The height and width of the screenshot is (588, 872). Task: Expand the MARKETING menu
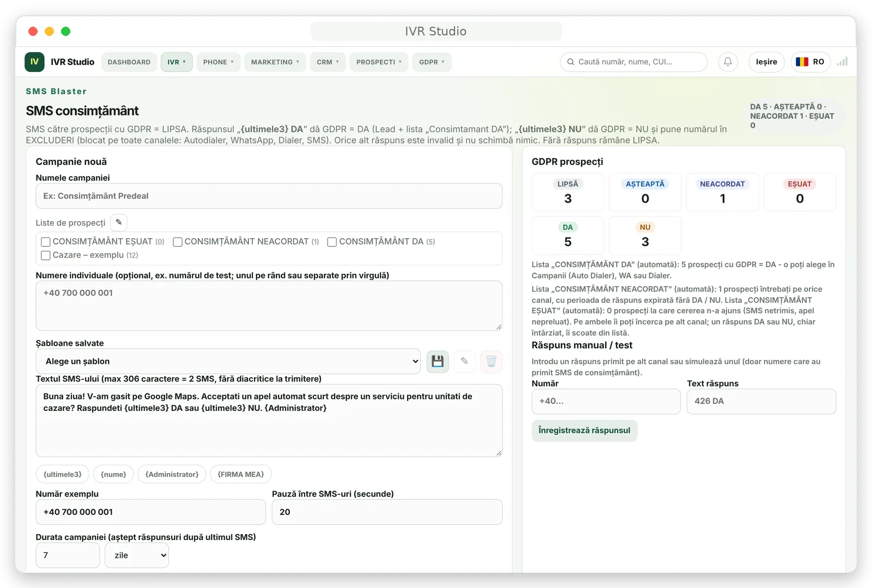[x=275, y=62]
